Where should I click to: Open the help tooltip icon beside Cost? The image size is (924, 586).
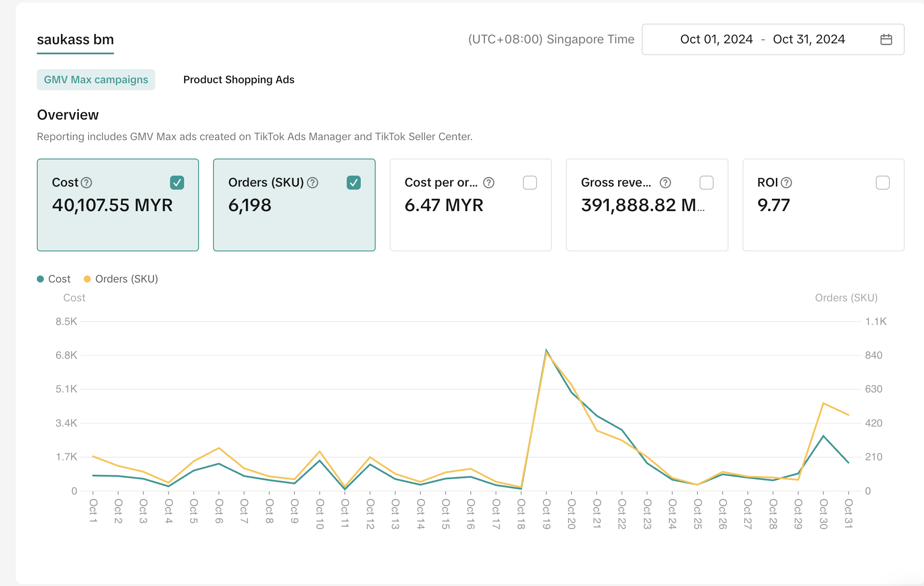pos(87,183)
